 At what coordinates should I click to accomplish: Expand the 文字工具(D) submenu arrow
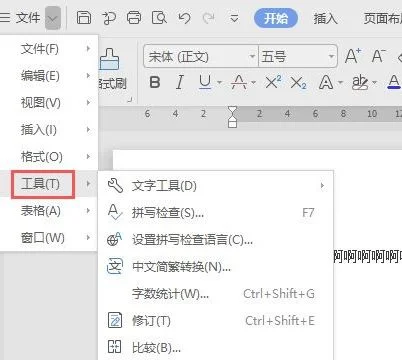click(x=322, y=186)
